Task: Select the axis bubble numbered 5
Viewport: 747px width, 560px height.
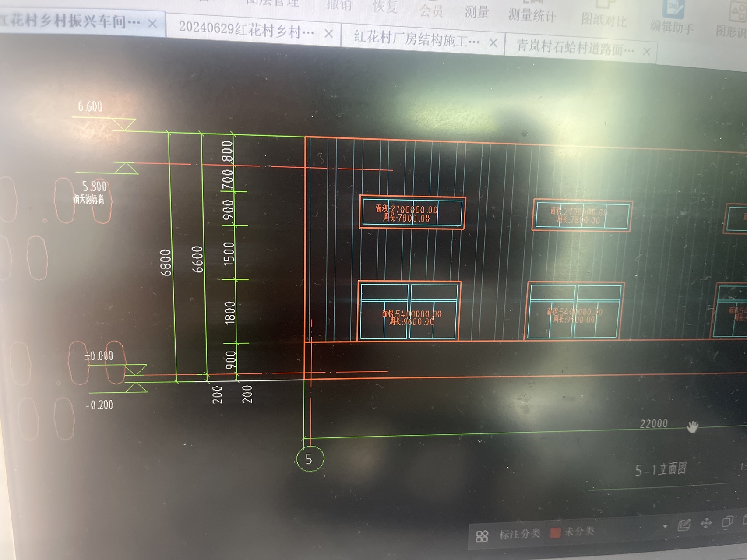Action: (310, 459)
